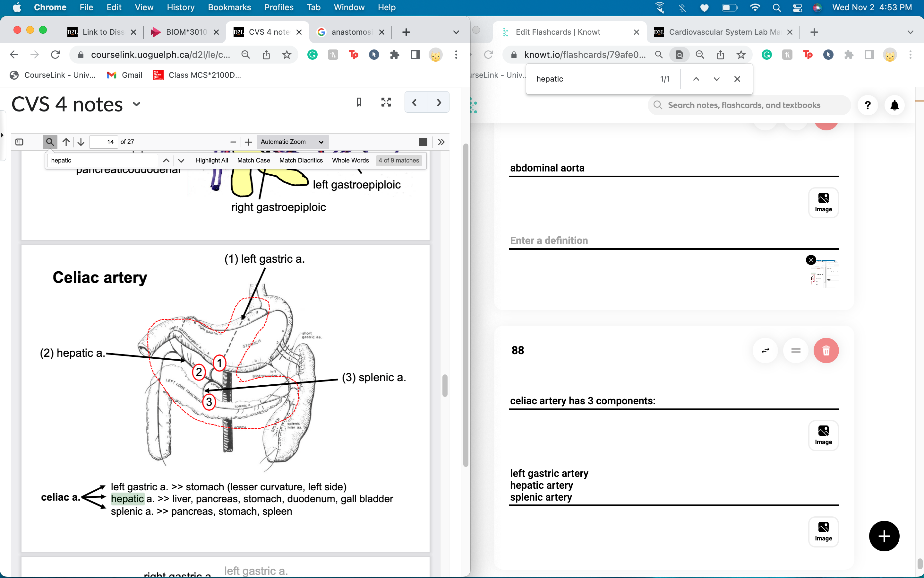Open the Knowt notifications bell
Screen dimensions: 924x578
tap(894, 105)
